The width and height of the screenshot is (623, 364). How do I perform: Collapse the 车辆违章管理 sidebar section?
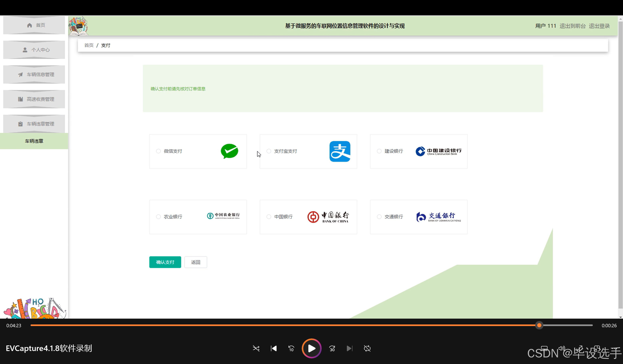click(x=34, y=124)
